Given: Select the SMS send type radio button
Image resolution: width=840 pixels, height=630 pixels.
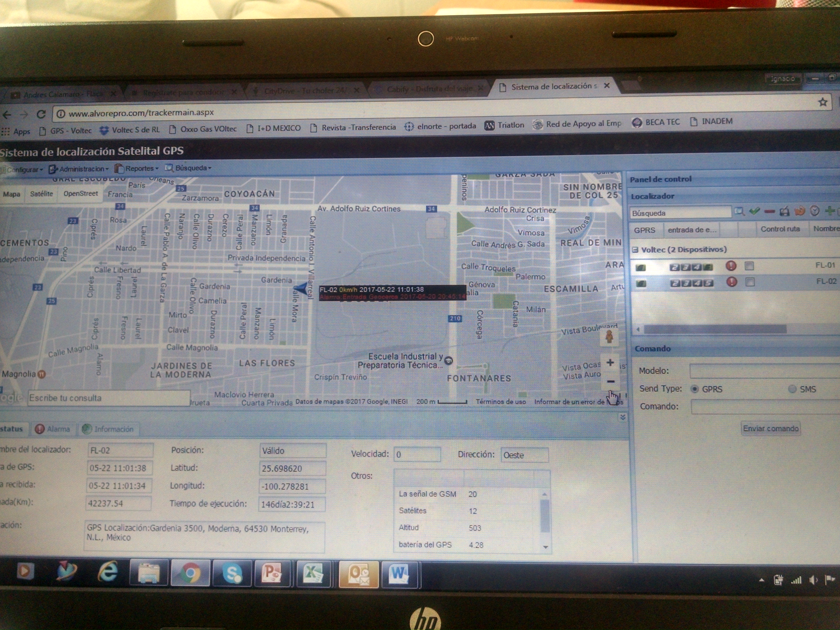Looking at the screenshot, I should [x=792, y=389].
